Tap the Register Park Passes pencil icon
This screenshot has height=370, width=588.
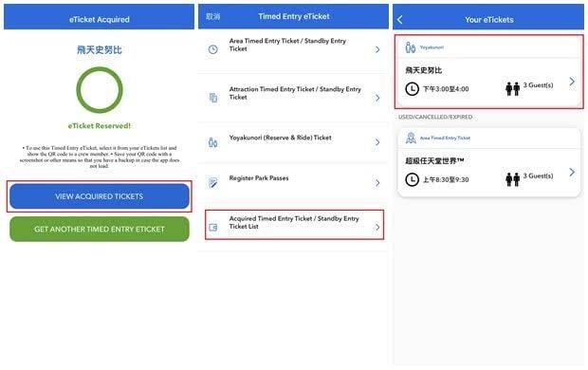pos(213,183)
